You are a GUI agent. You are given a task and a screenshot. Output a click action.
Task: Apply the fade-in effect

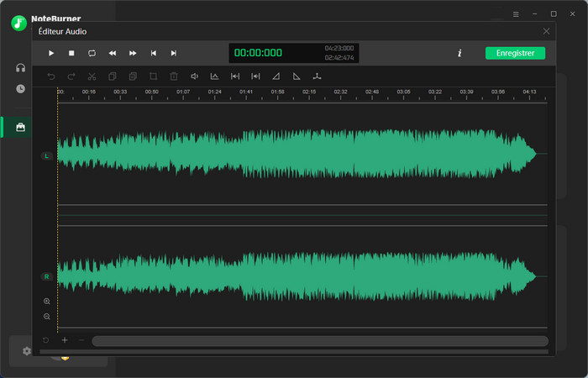click(276, 76)
